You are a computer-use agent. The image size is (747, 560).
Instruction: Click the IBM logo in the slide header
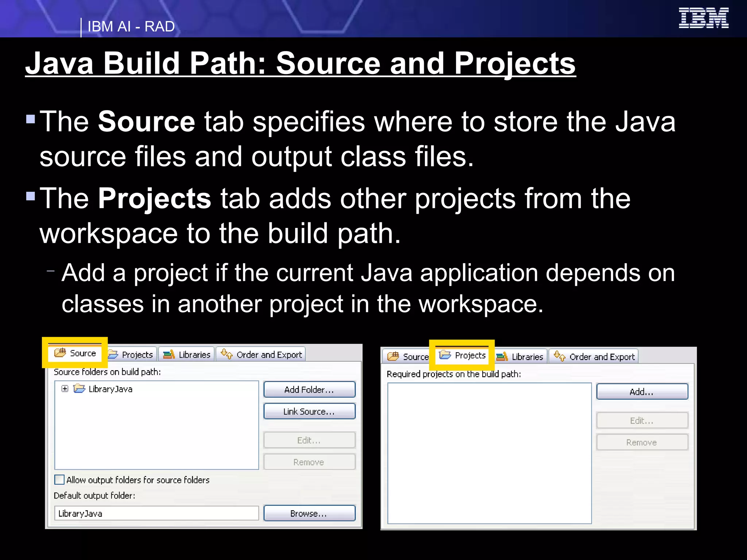tap(704, 18)
